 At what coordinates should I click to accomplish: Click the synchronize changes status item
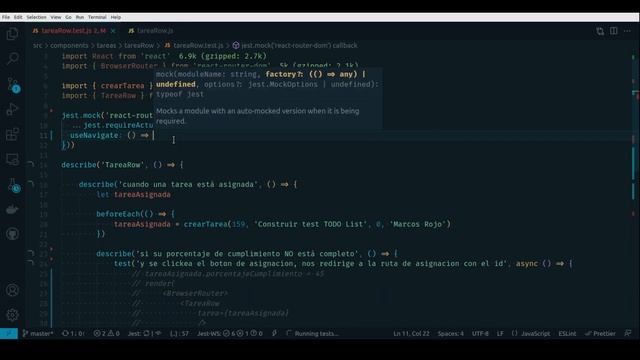pyautogui.click(x=73, y=333)
